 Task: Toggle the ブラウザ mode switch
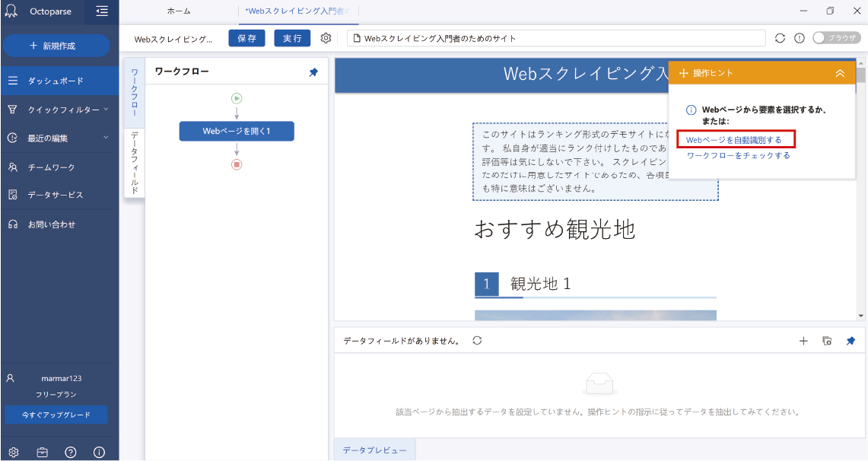pos(836,38)
